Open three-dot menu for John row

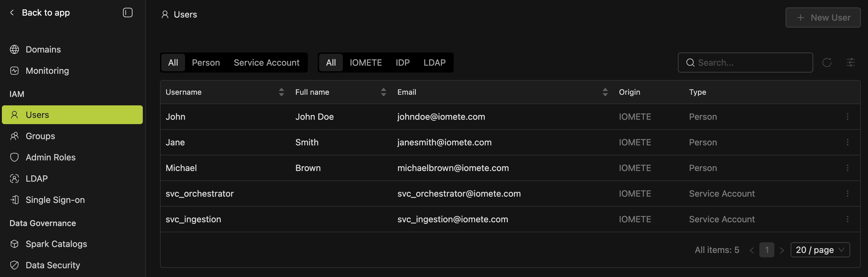click(847, 117)
